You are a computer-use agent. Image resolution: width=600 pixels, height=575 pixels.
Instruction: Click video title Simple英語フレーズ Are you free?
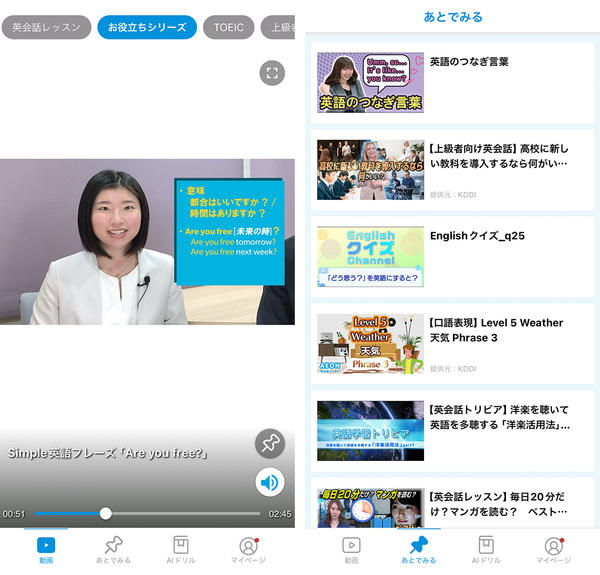click(x=108, y=453)
